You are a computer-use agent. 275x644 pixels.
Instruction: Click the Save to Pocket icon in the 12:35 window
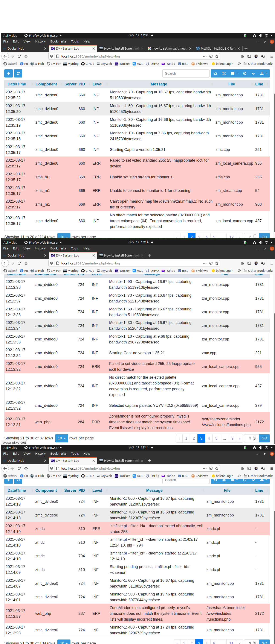(211, 56)
